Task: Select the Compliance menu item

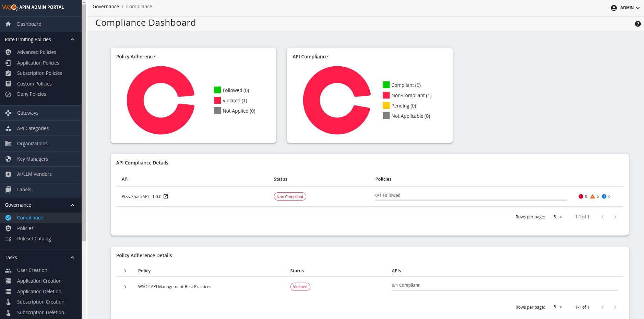Action: click(x=41, y=218)
